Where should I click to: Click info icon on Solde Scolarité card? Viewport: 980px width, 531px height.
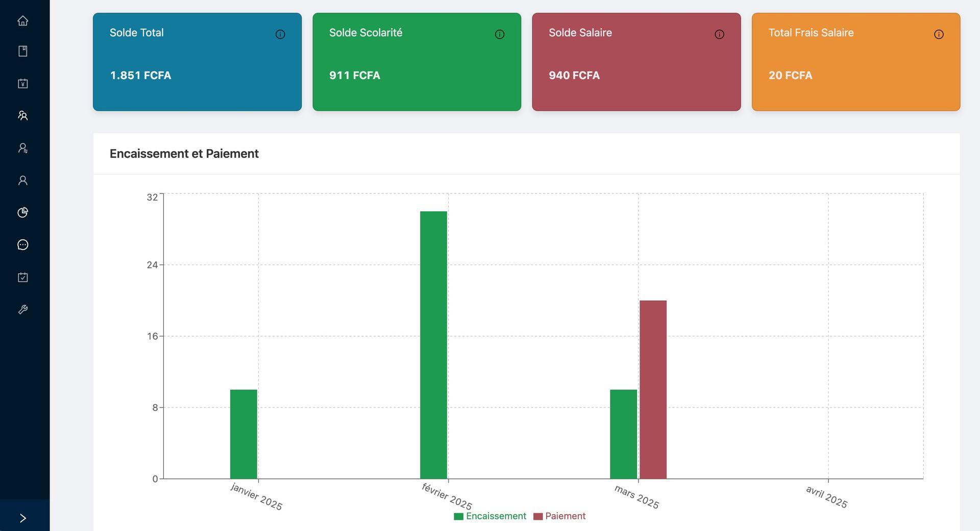click(x=500, y=34)
